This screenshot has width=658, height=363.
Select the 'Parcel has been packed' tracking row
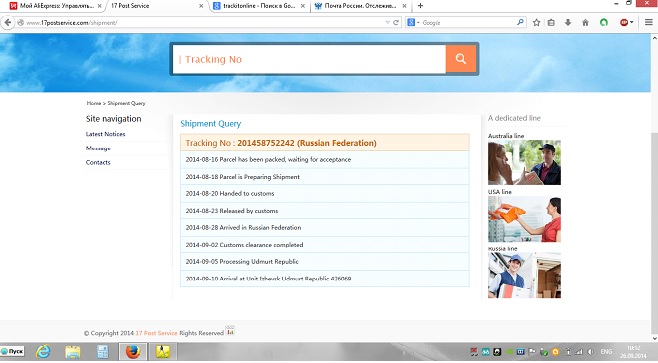[324, 159]
